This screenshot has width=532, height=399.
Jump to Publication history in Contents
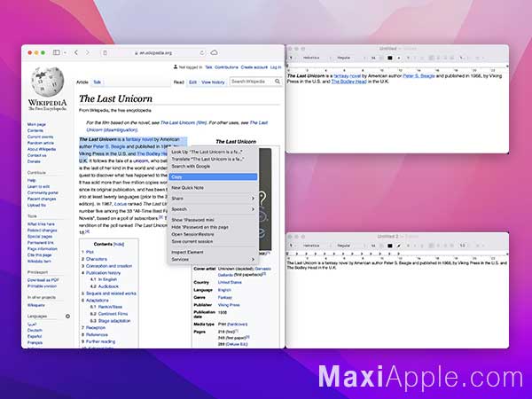(103, 273)
